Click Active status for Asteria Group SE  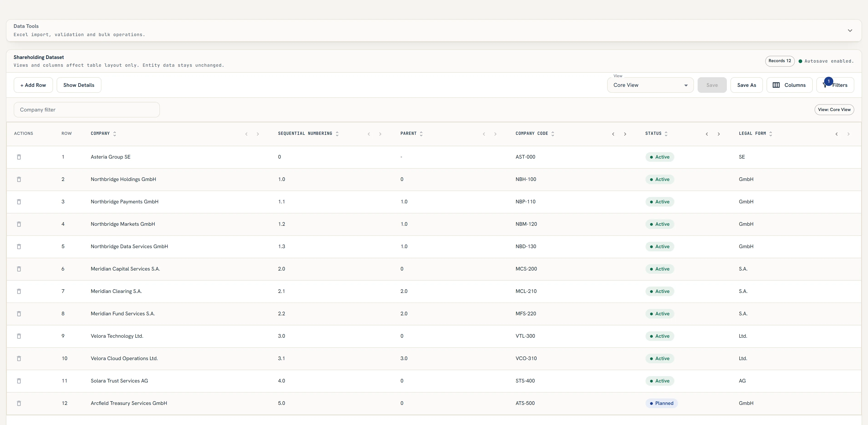[x=659, y=157]
